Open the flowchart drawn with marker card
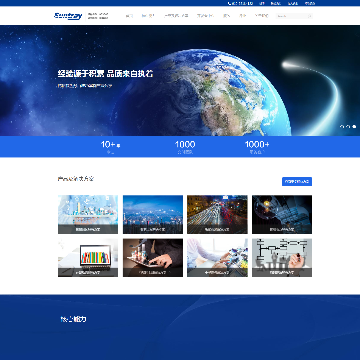Viewport: 360px width, 360px height. click(x=282, y=258)
